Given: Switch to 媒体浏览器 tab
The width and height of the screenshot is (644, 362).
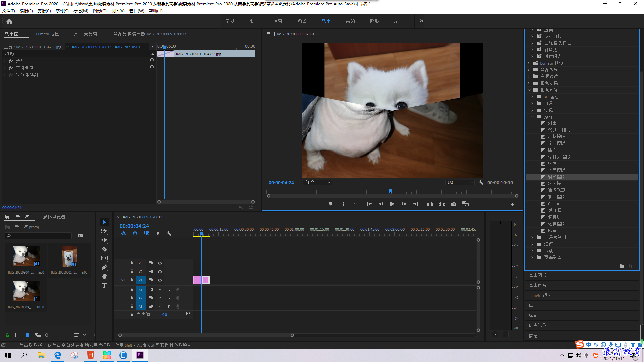Looking at the screenshot, I should coord(54,217).
